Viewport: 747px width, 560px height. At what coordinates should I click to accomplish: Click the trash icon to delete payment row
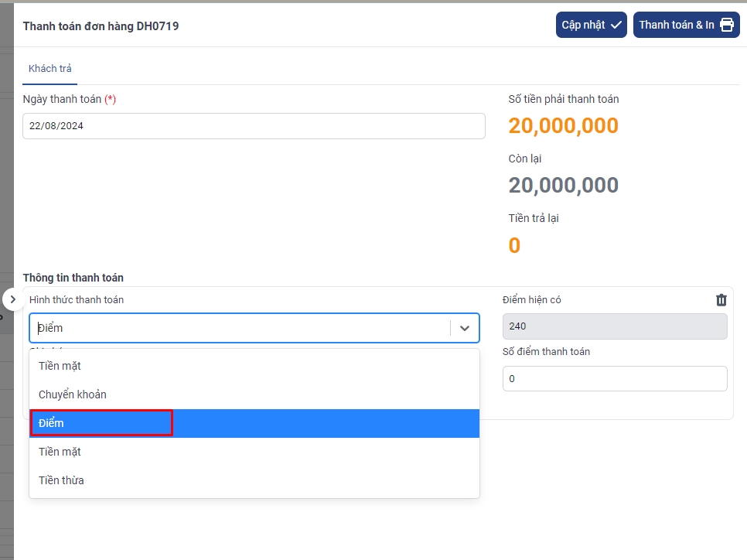coord(721,300)
